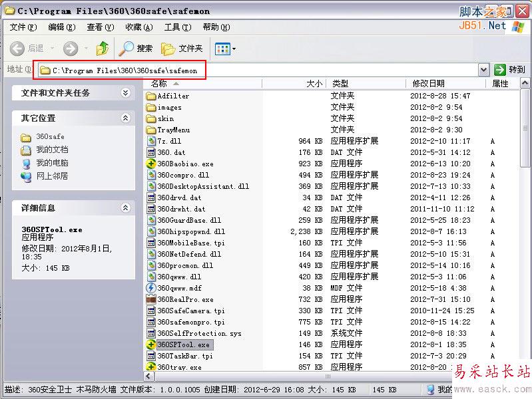532x399 pixels.
Task: Select file name 360hipspopwnd.dll
Action: pos(191,231)
